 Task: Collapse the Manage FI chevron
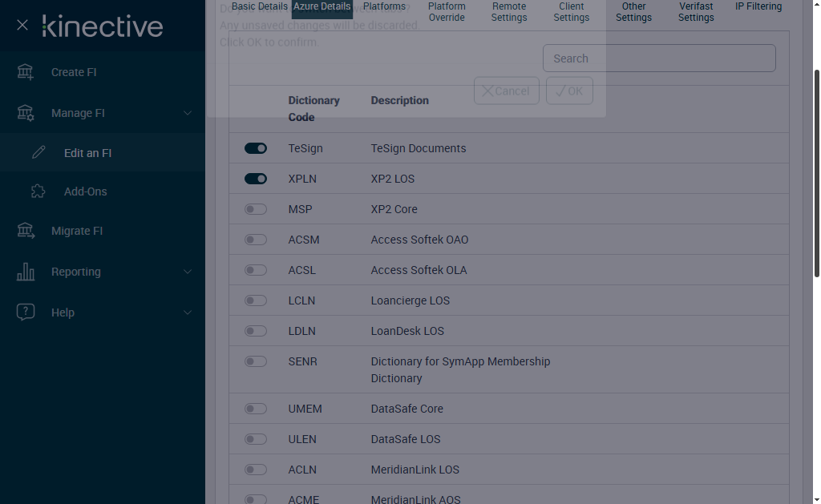(x=187, y=113)
